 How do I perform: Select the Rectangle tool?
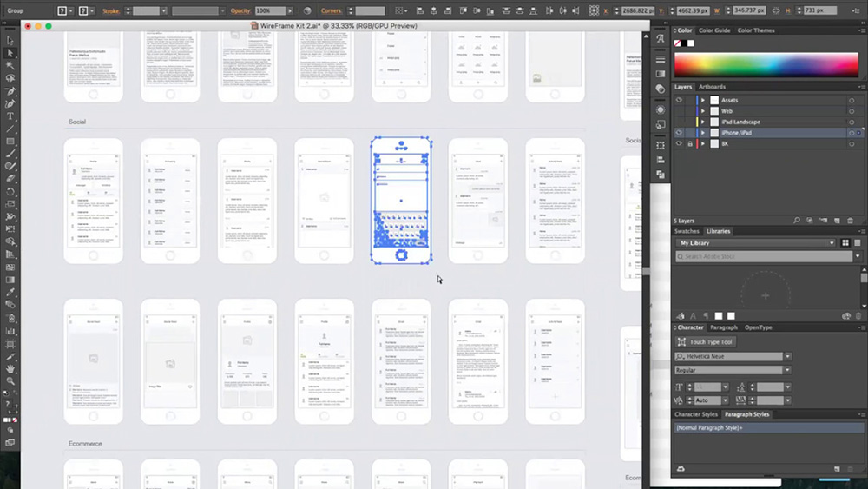tap(10, 142)
